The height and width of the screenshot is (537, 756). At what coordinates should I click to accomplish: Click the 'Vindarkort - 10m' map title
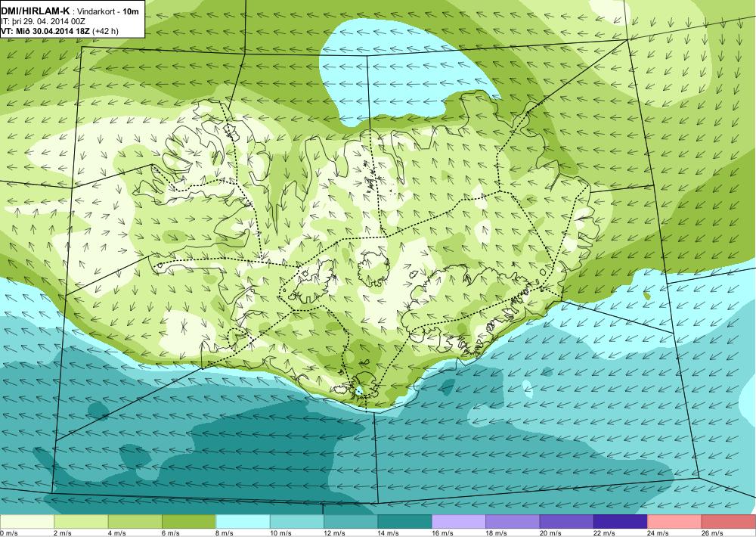[x=106, y=11]
